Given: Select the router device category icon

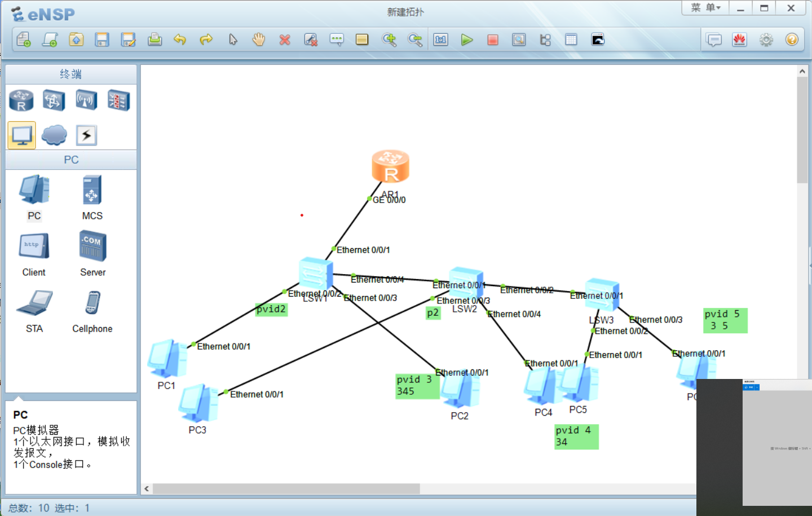Looking at the screenshot, I should coord(21,100).
